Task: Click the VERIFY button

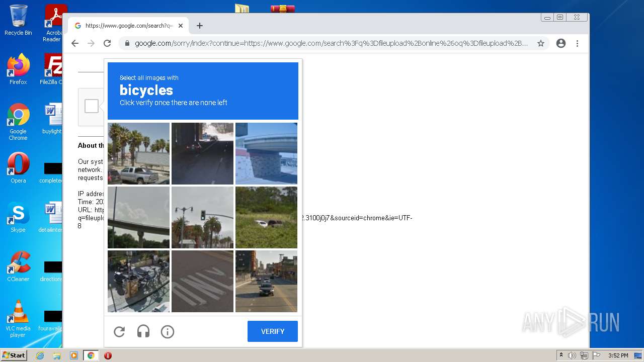Action: (x=273, y=331)
